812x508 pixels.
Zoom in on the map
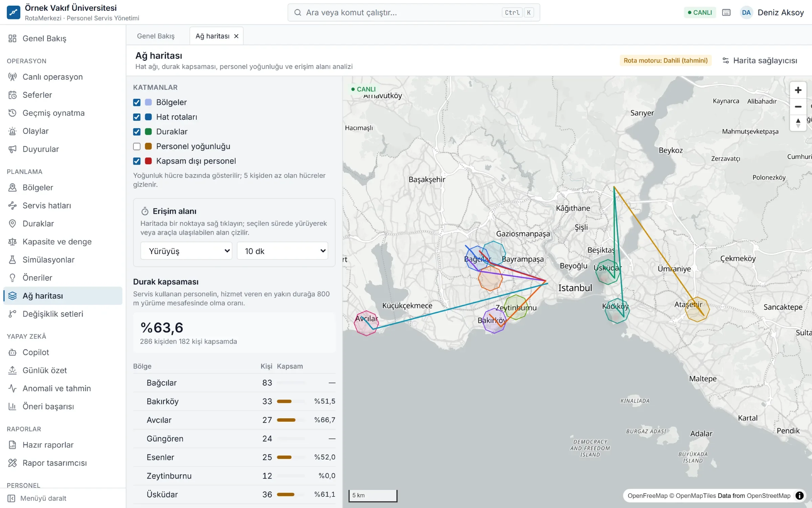(798, 90)
